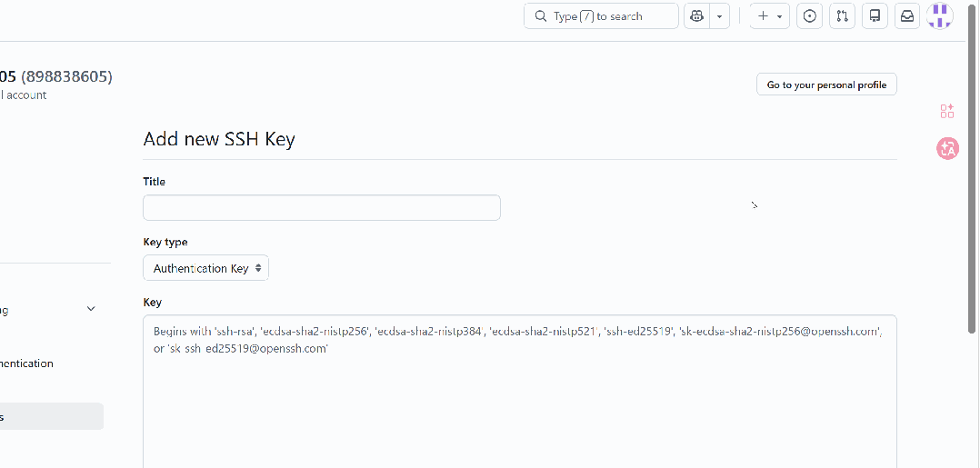Viewport: 980px width, 468px height.
Task: Select the highlighted sidebar menu item
Action: coord(50,416)
